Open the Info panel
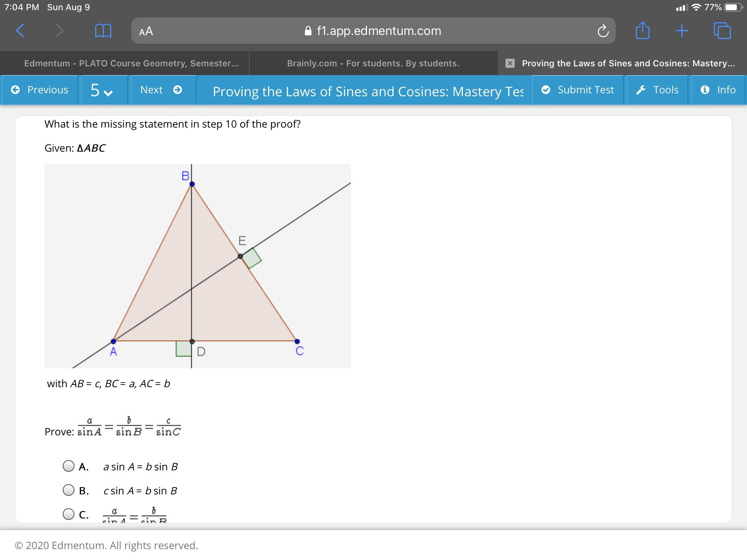 tap(718, 90)
